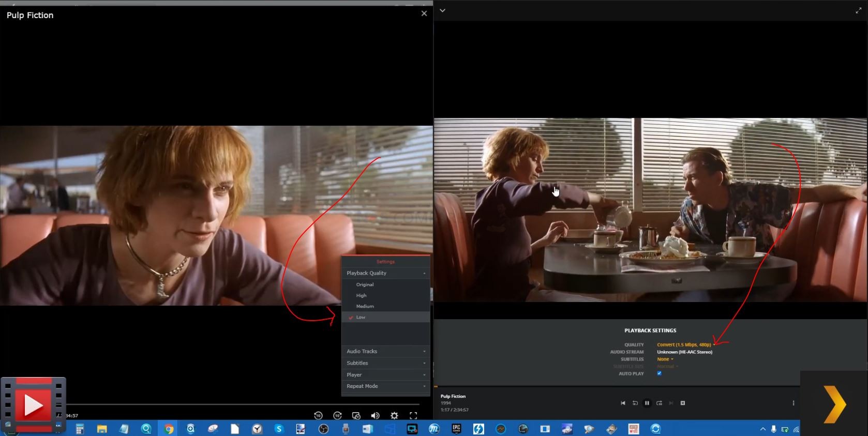Click the left player video frame
Image resolution: width=868 pixels, height=436 pixels.
pos(216,215)
